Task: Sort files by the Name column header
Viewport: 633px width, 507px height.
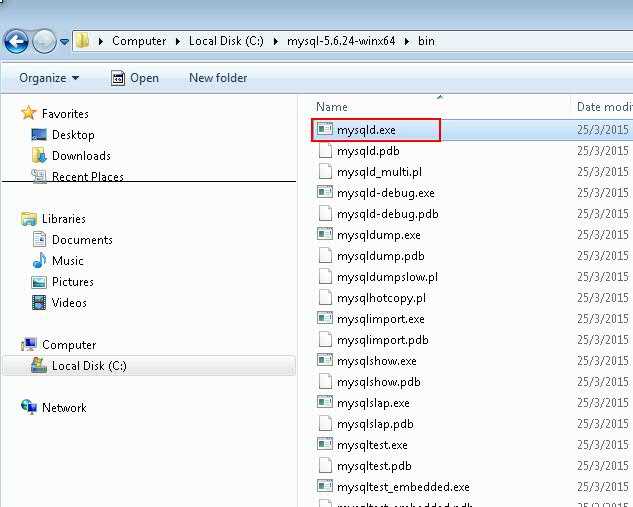Action: point(332,107)
